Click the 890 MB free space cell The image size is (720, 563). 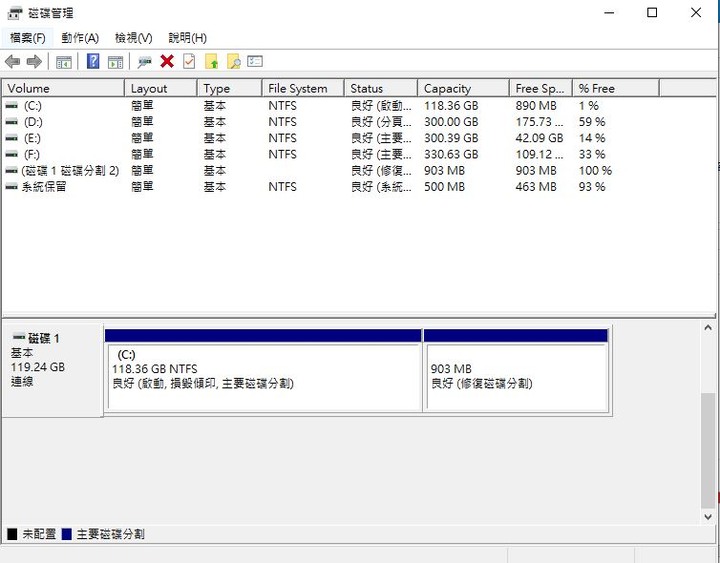coord(535,106)
